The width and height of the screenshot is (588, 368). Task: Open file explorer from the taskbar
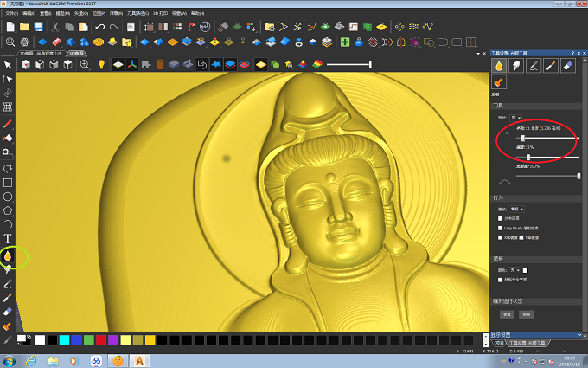[53, 361]
